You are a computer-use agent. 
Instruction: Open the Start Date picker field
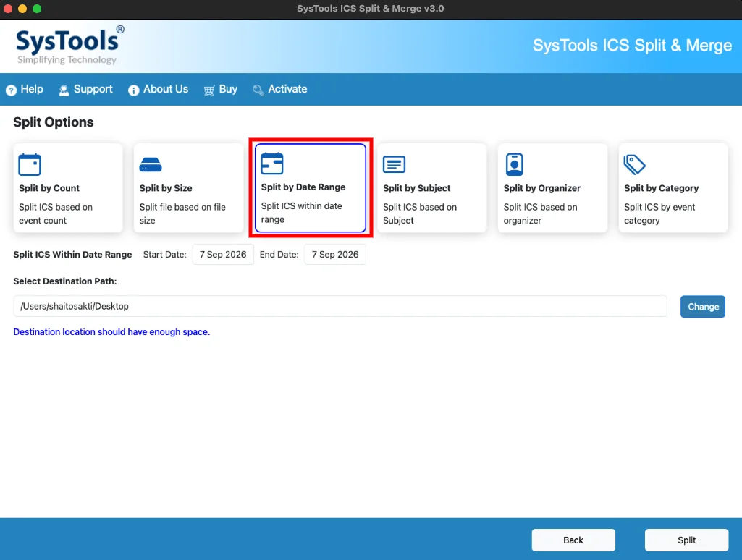coord(223,255)
